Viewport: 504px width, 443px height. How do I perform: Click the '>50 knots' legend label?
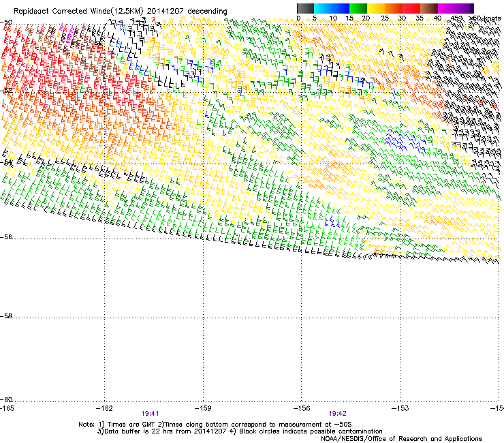pos(484,18)
